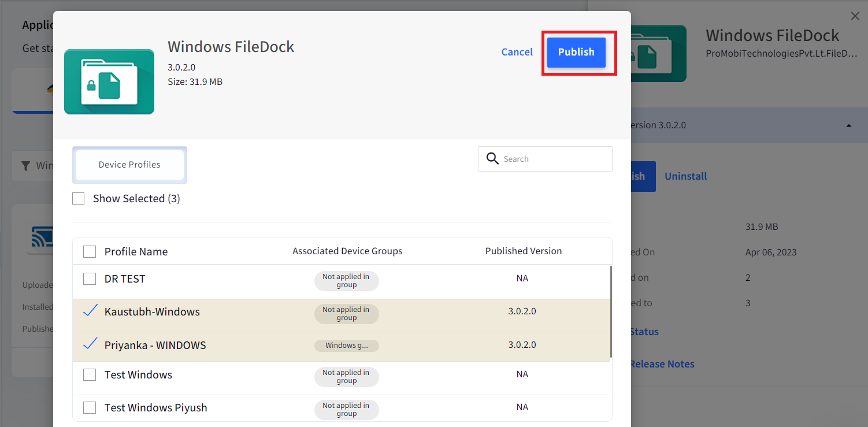Collapse the Version 3.0.2.0 section arrow

click(x=848, y=125)
